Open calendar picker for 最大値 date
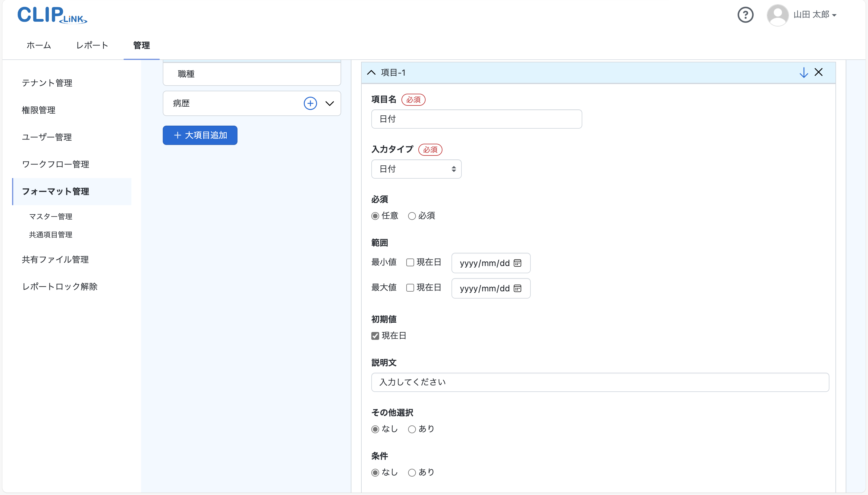 (517, 289)
